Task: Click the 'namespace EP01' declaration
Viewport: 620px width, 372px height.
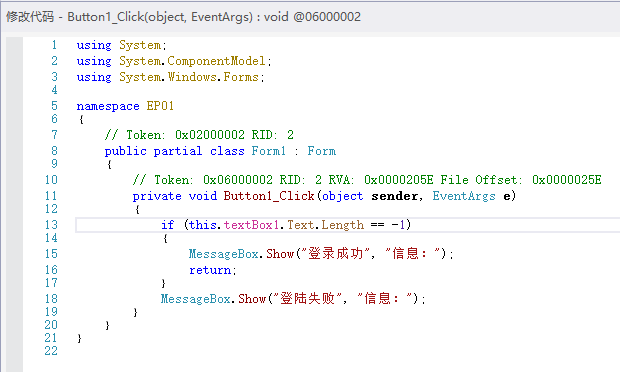Action: pyautogui.click(x=125, y=106)
